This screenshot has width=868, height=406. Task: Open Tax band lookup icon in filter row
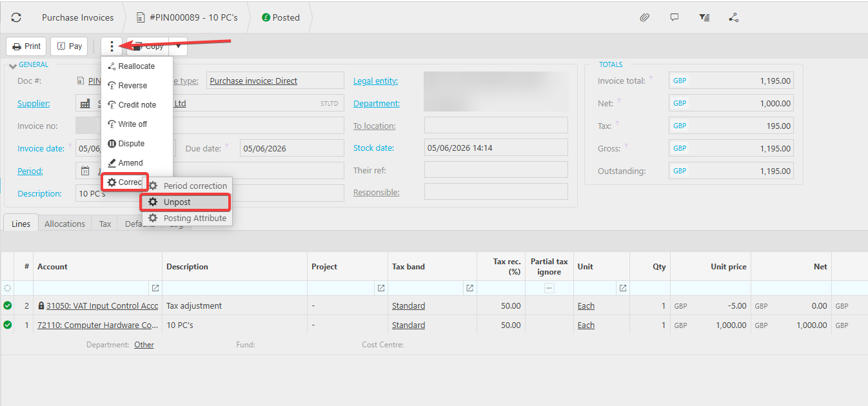point(469,288)
